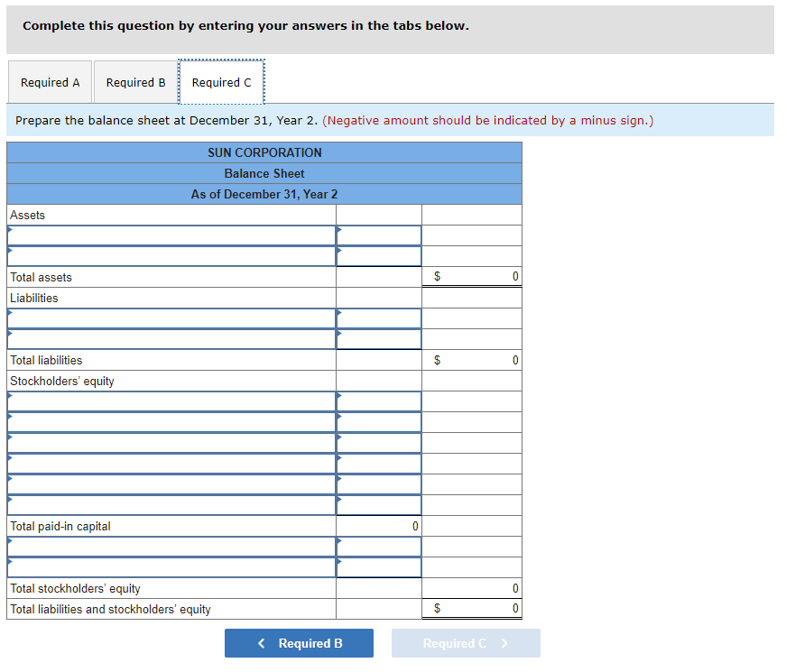Image resolution: width=786 pixels, height=672 pixels.
Task: Click the Assets section label
Action: pyautogui.click(x=28, y=215)
